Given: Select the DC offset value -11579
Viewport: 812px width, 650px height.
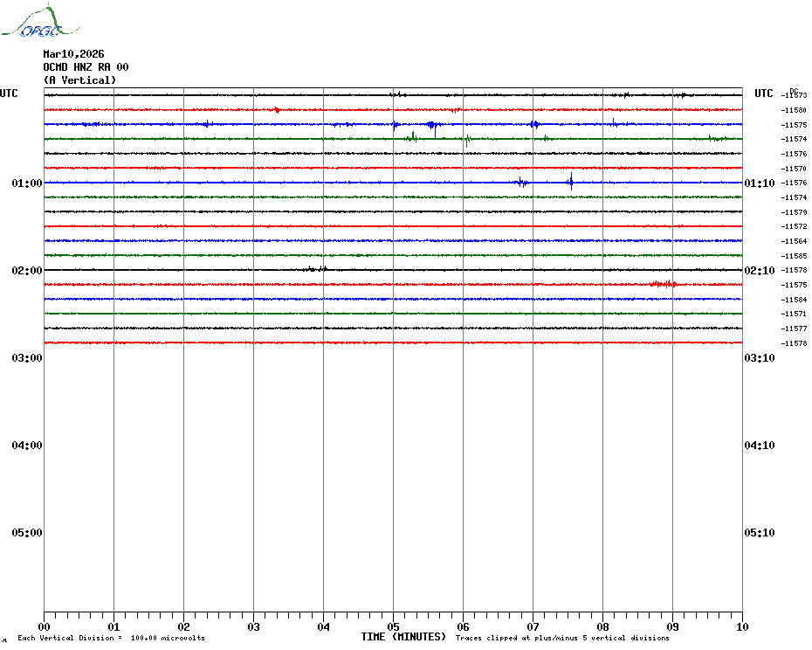Looking at the screenshot, I should (795, 212).
